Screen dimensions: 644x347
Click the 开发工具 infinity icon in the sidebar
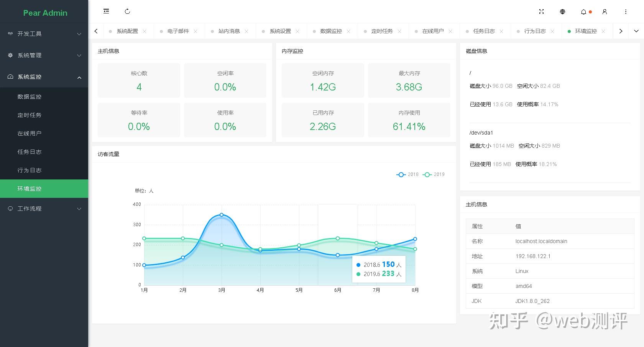coord(10,34)
